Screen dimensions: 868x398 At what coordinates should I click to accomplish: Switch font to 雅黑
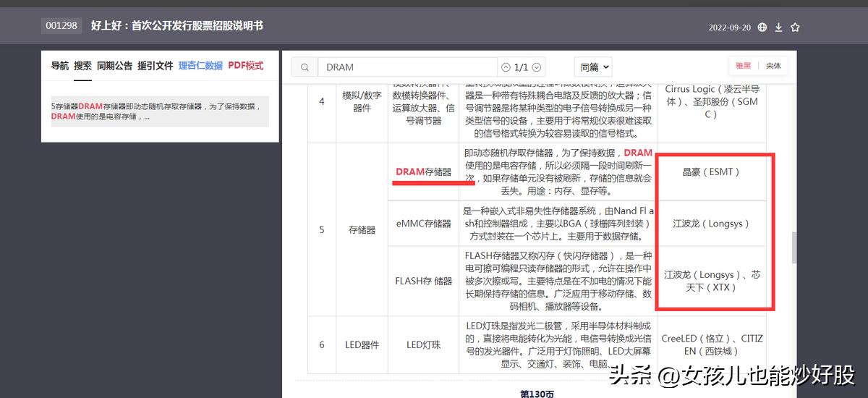[x=743, y=66]
